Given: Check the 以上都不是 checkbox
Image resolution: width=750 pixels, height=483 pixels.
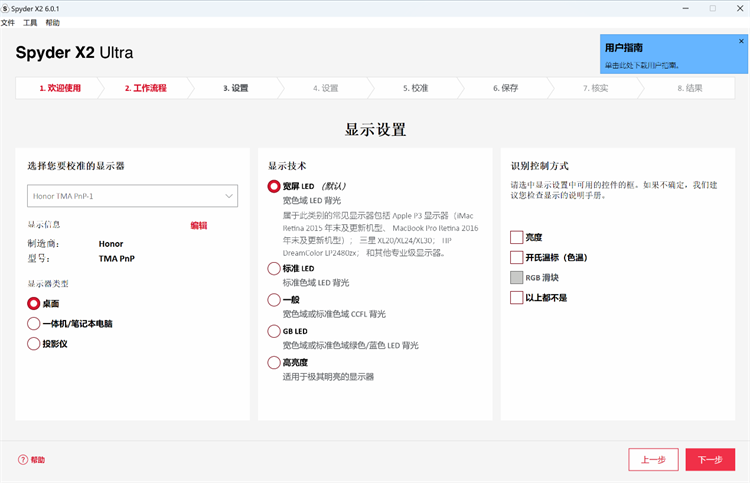Looking at the screenshot, I should tap(517, 297).
